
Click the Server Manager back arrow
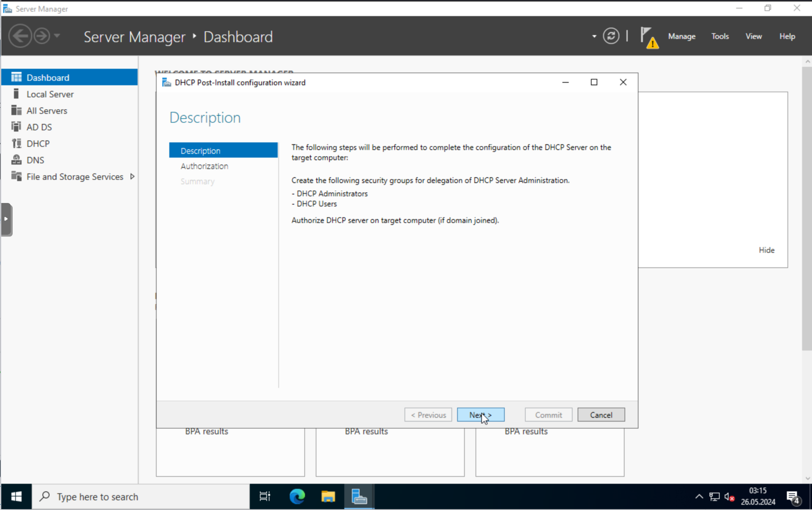coord(20,36)
